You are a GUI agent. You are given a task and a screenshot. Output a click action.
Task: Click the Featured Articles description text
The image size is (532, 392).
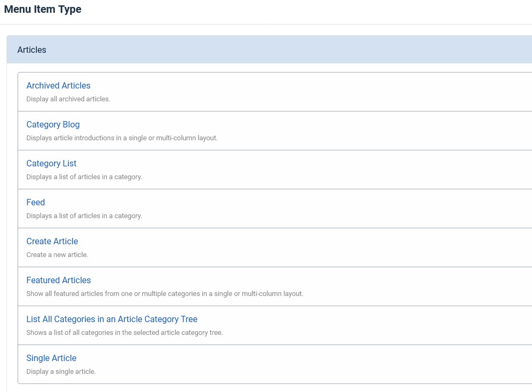[x=164, y=293]
